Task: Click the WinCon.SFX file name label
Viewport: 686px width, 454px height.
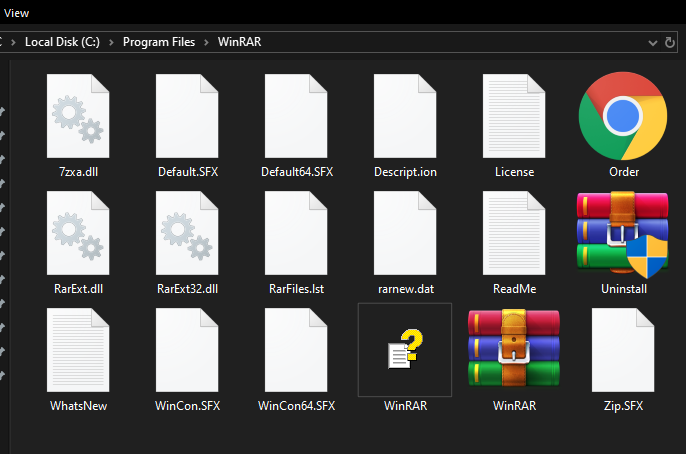Action: (187, 406)
